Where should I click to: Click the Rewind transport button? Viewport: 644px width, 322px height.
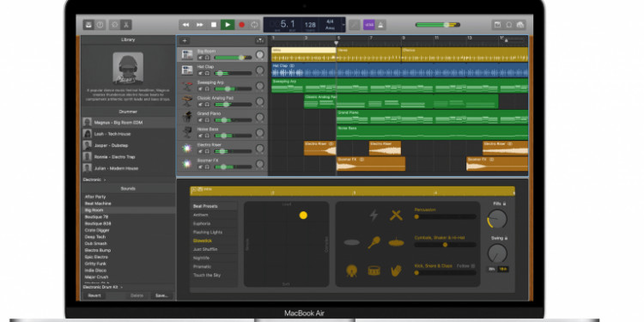click(185, 25)
